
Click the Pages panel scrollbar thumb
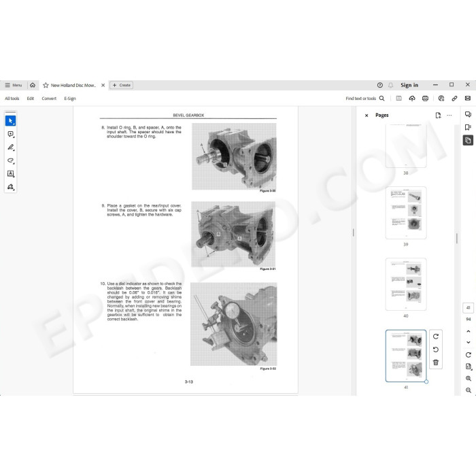point(456,238)
